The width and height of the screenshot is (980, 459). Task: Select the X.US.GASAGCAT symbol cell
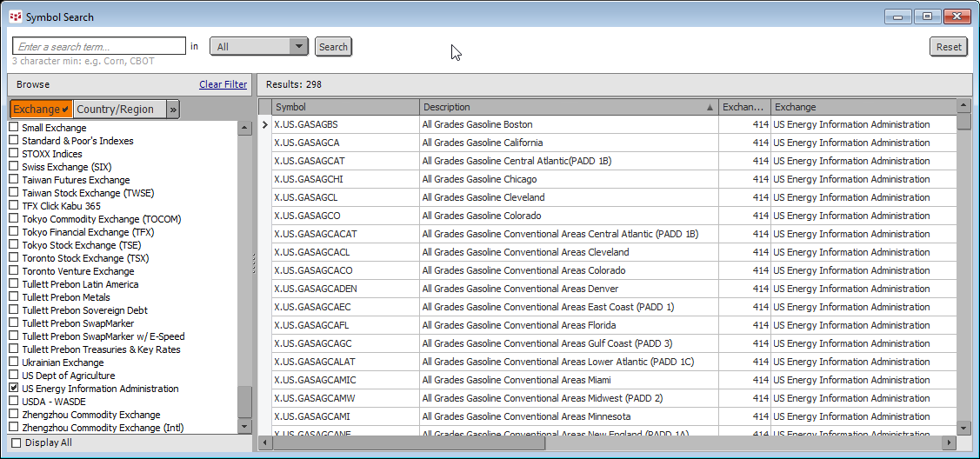point(345,161)
